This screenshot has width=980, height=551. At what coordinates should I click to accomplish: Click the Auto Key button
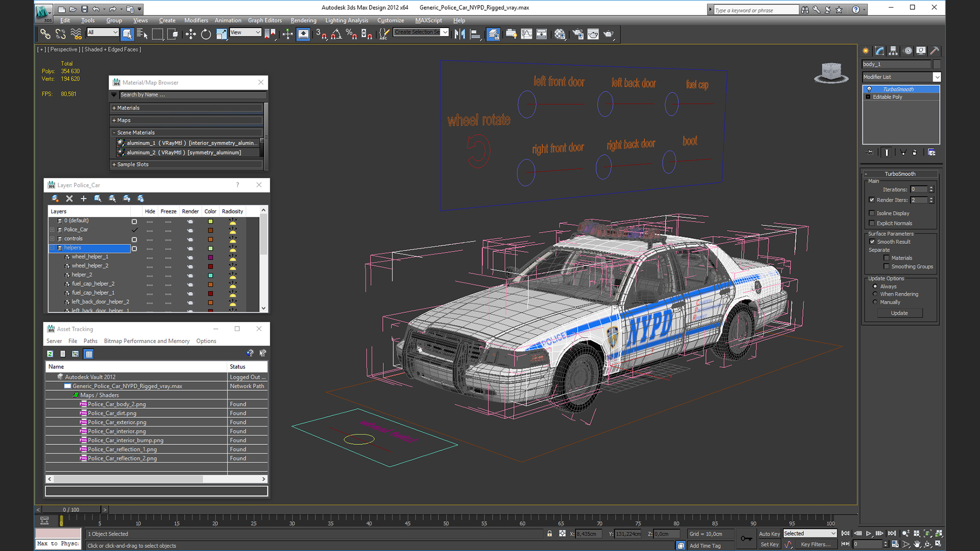click(x=769, y=534)
